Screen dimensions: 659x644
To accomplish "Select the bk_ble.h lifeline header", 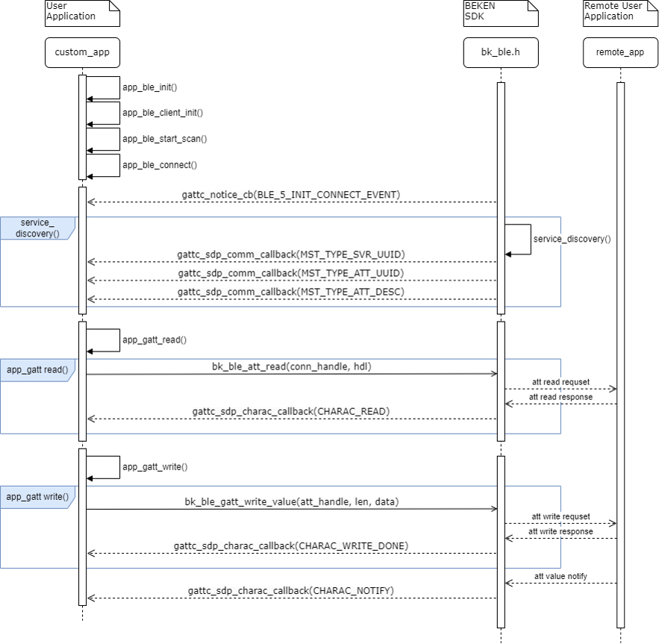I will (x=500, y=52).
